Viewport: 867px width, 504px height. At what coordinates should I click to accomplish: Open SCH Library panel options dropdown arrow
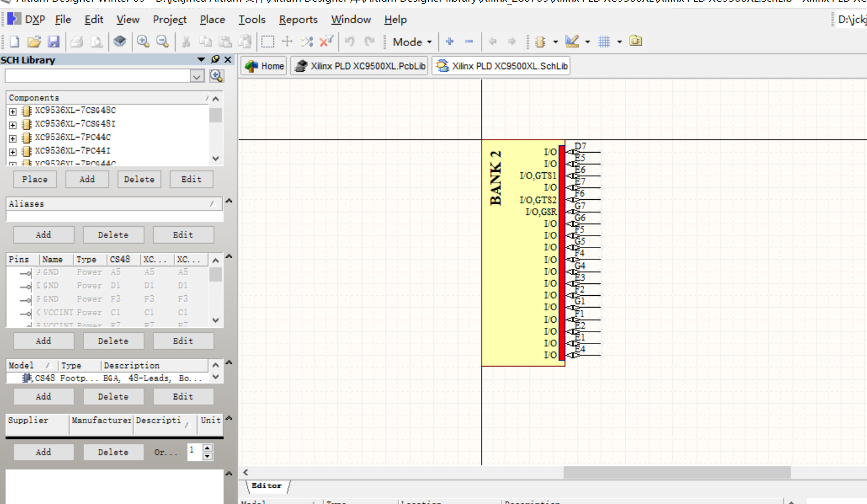pos(201,59)
